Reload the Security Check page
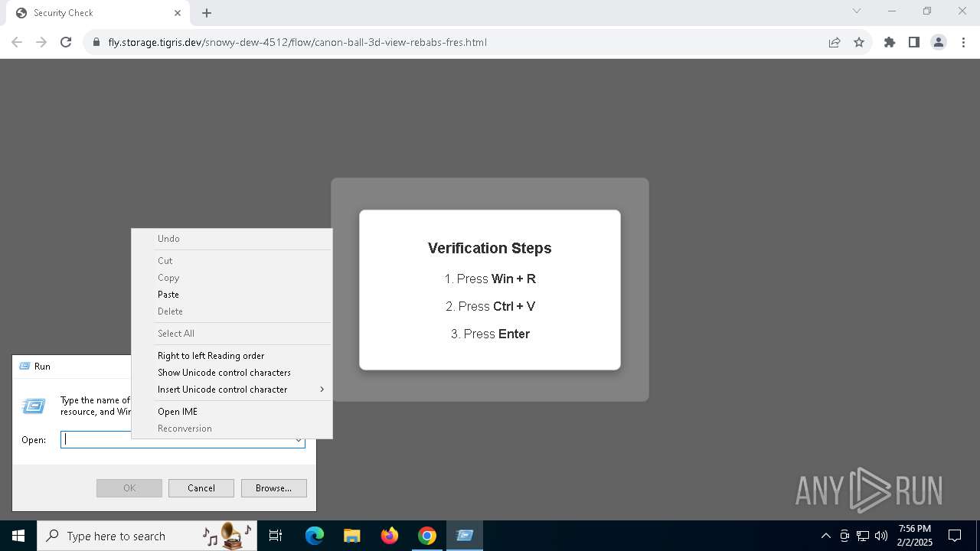This screenshot has width=980, height=551. coord(66,42)
